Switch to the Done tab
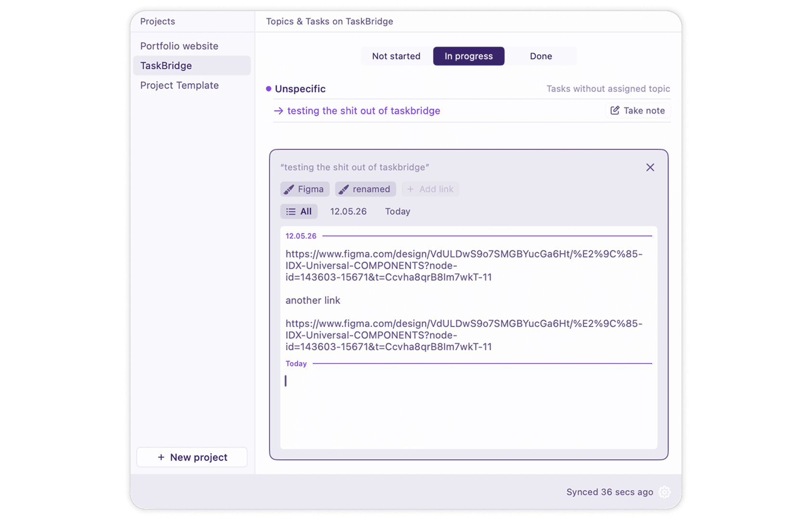Screen dimensions: 812x520 point(541,56)
